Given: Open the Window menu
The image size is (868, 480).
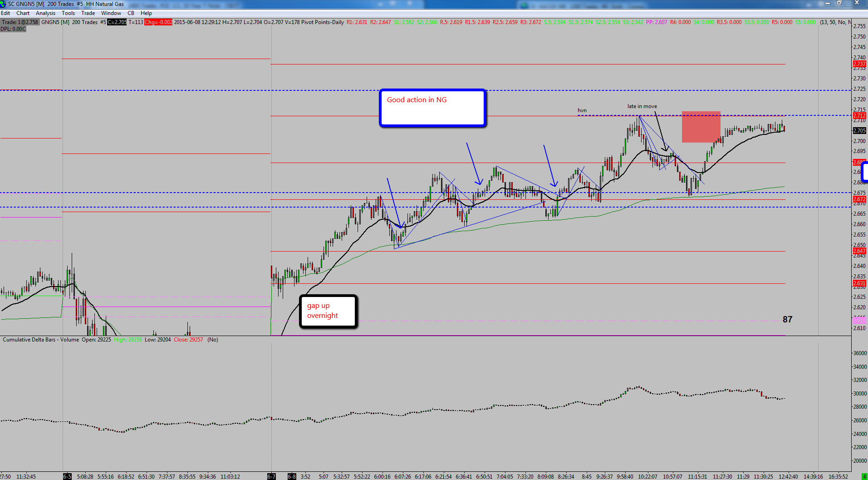Looking at the screenshot, I should (111, 13).
